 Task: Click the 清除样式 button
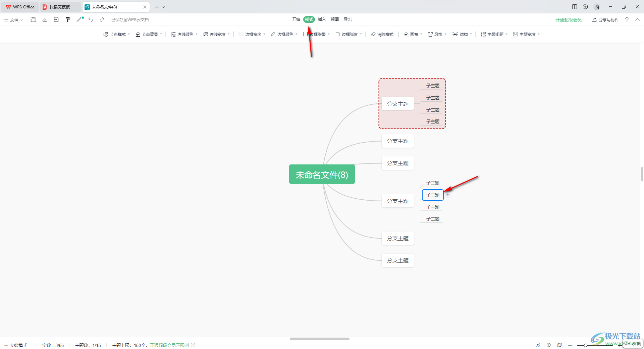coord(382,34)
